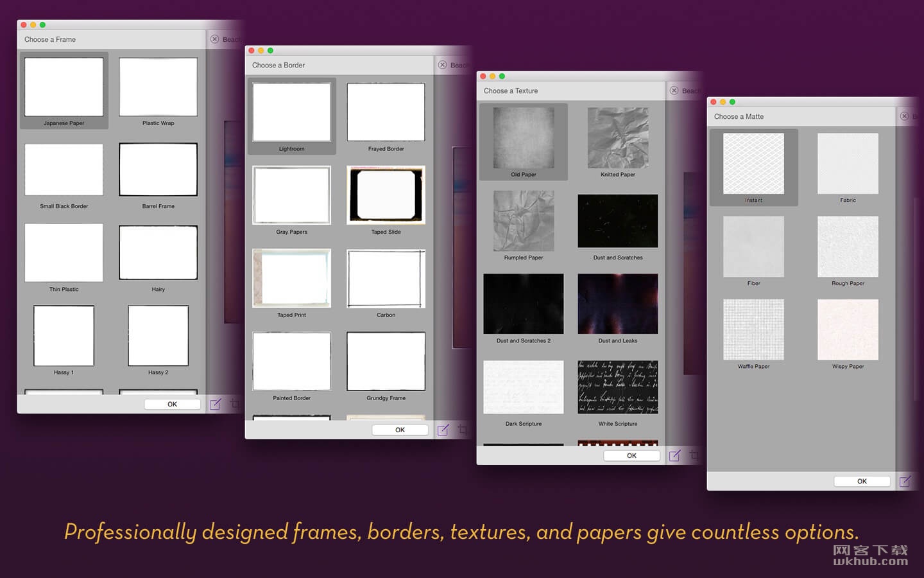Pick the Hassy 1 square frame
924x578 pixels.
(x=64, y=336)
